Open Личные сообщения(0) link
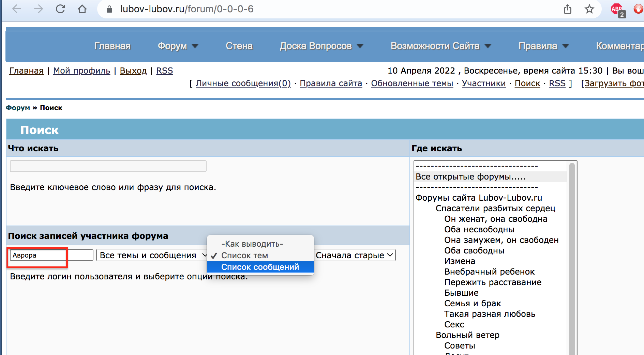The width and height of the screenshot is (644, 355). tap(243, 83)
